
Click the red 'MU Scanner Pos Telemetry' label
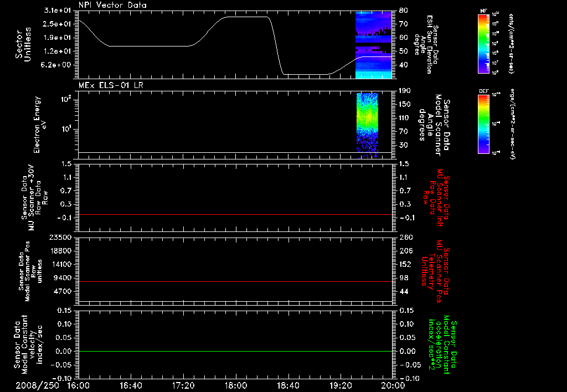click(436, 271)
